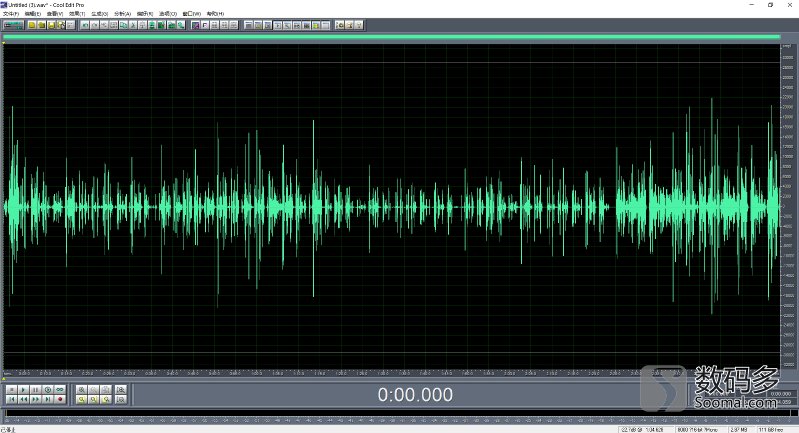Click the Rewind transport button
This screenshot has width=799, height=433.
pyautogui.click(x=23, y=399)
